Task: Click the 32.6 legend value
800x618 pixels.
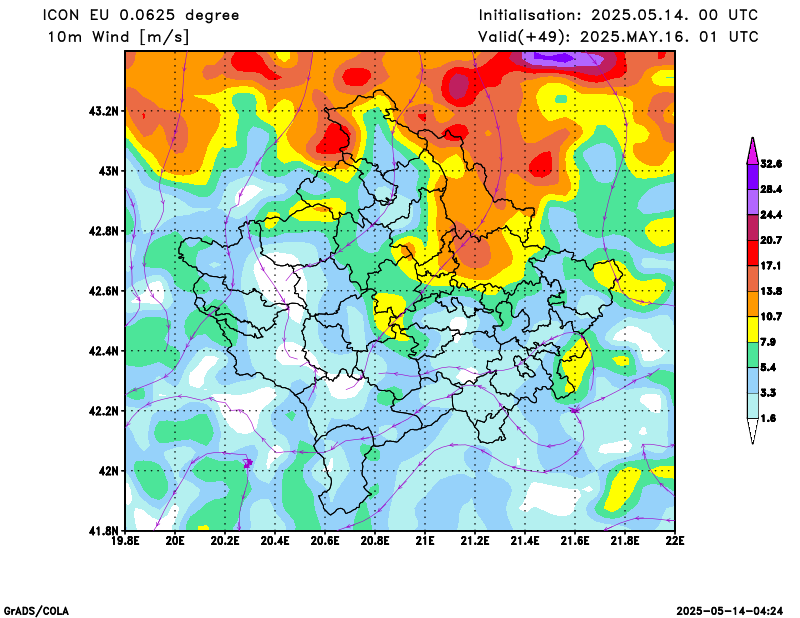Action: 771,164
